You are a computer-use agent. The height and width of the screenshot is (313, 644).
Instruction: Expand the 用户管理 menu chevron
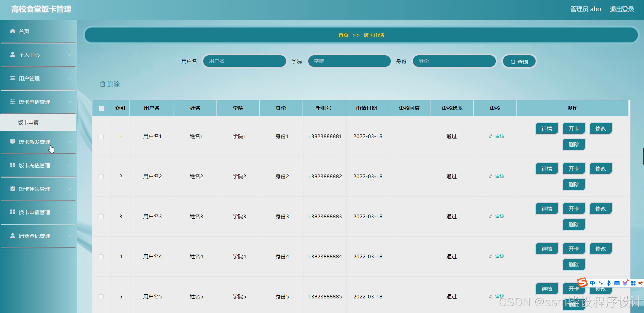pyautogui.click(x=69, y=78)
